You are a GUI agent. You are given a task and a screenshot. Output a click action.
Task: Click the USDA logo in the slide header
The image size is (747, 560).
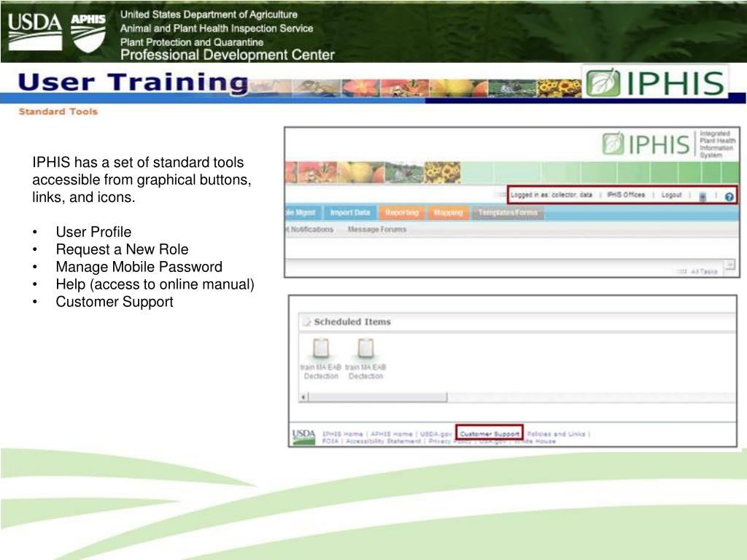(35, 31)
